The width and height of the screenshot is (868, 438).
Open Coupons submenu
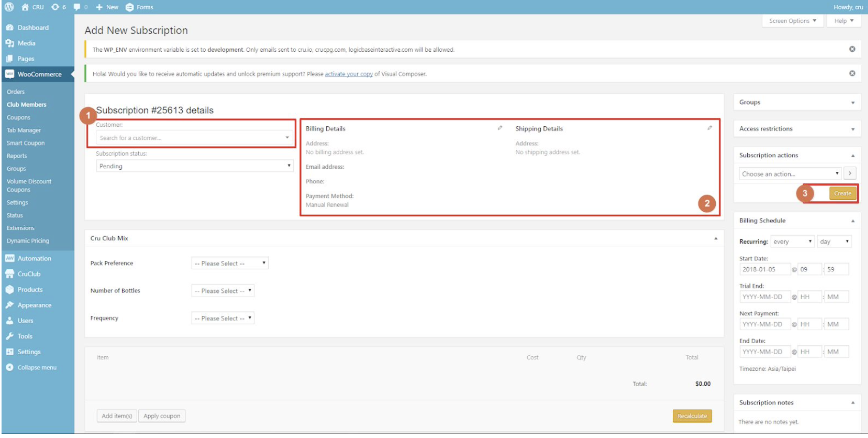click(x=19, y=118)
